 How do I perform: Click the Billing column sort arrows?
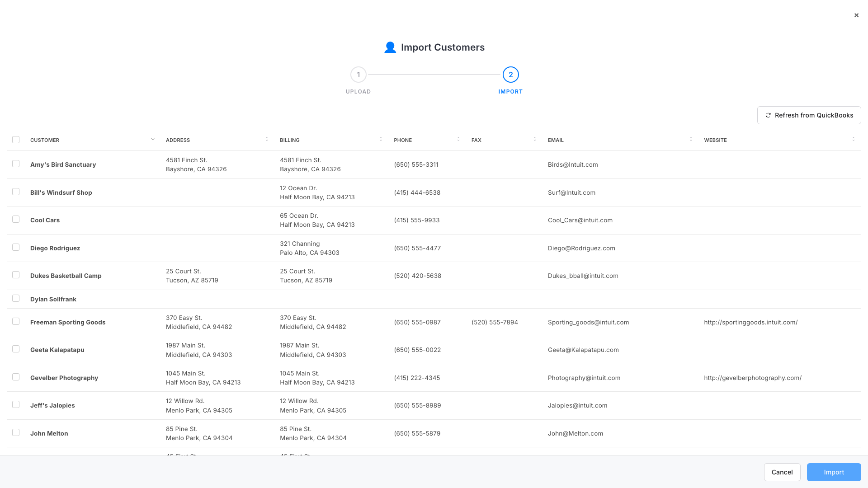(x=381, y=139)
